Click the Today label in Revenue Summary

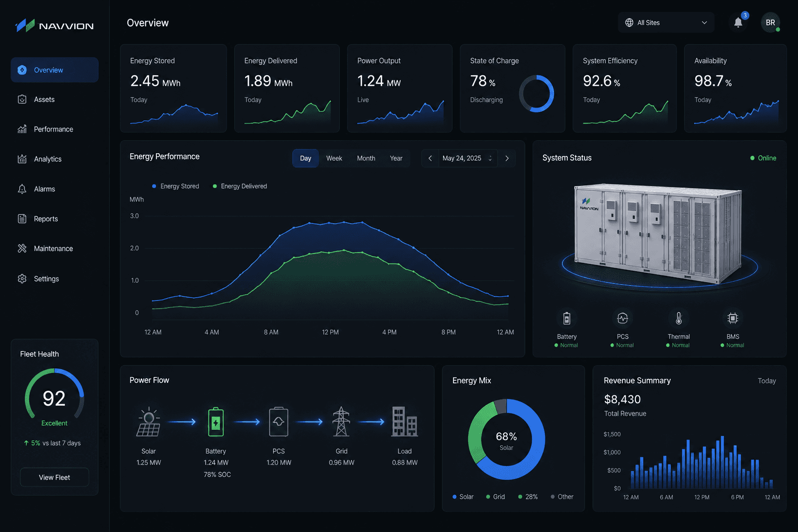pos(767,381)
